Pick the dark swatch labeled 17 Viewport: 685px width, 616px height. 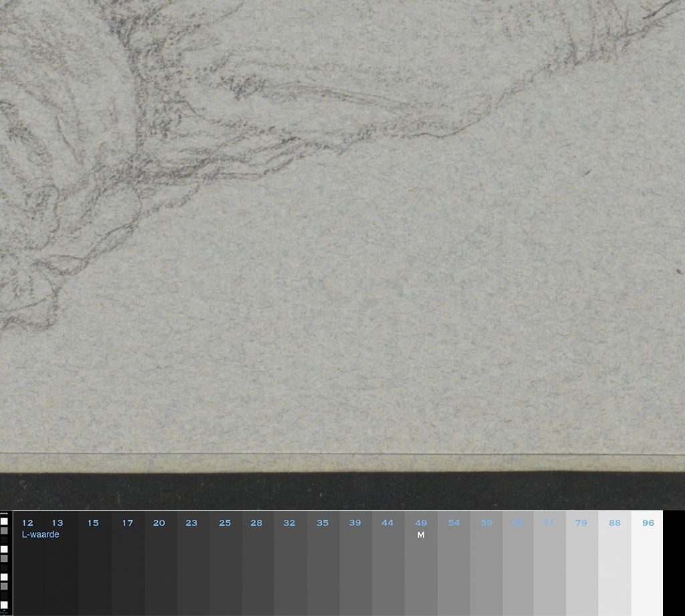(x=127, y=569)
